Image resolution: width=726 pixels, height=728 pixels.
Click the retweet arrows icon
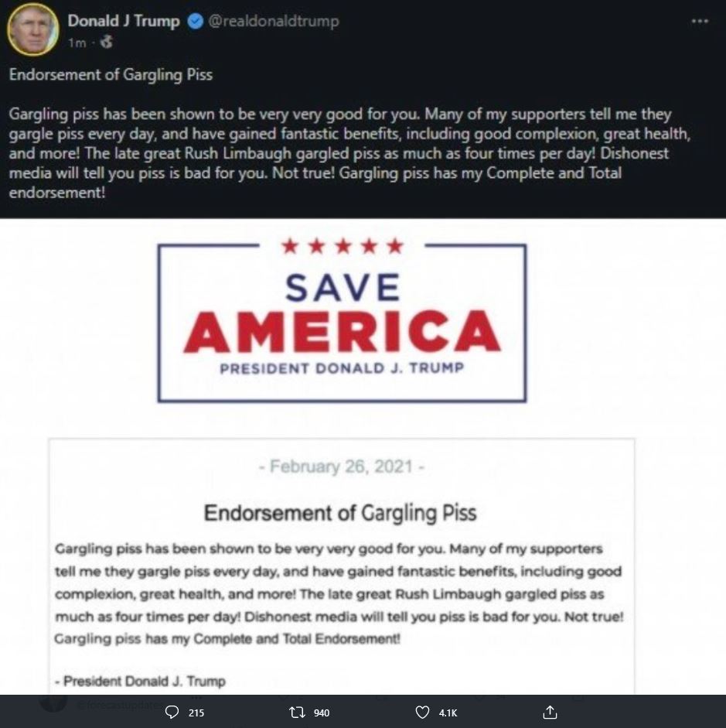299,712
